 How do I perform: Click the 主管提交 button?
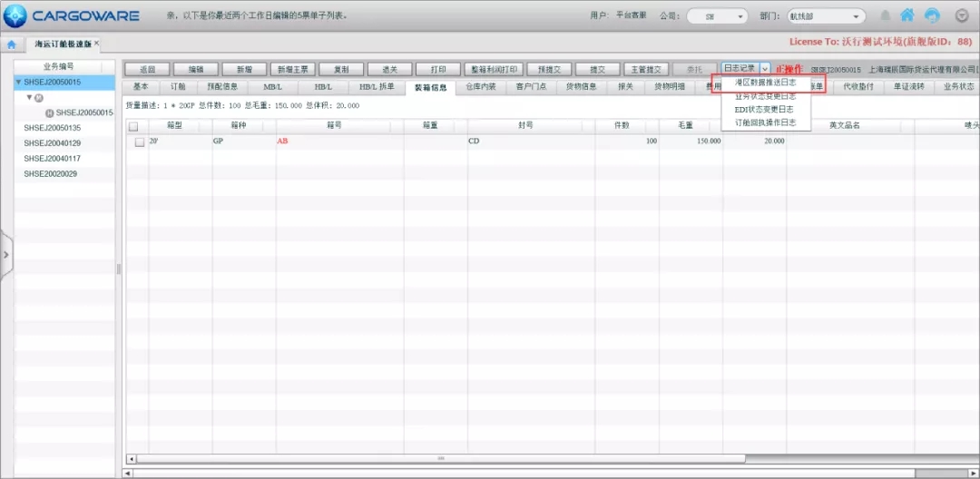coord(646,69)
